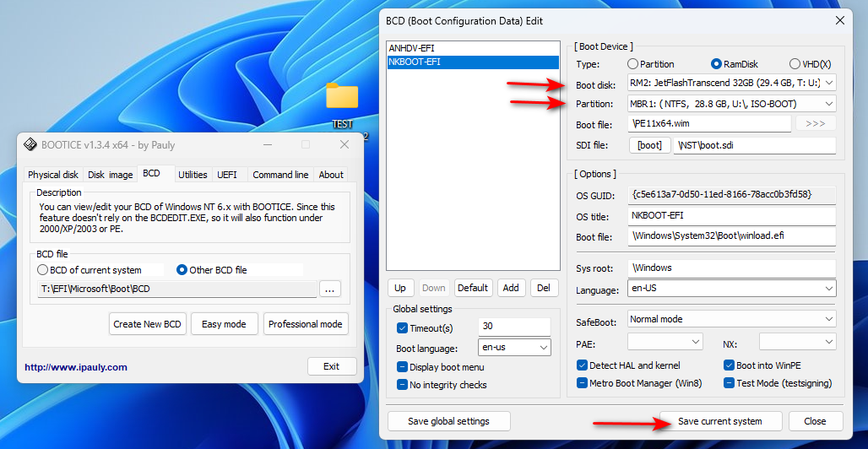Screen dimensions: 868x449
Task: Switch to the Command line tab
Action: click(280, 175)
